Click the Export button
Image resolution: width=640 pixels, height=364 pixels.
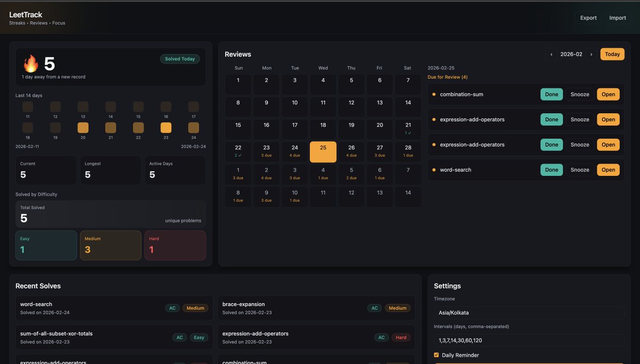click(x=588, y=18)
